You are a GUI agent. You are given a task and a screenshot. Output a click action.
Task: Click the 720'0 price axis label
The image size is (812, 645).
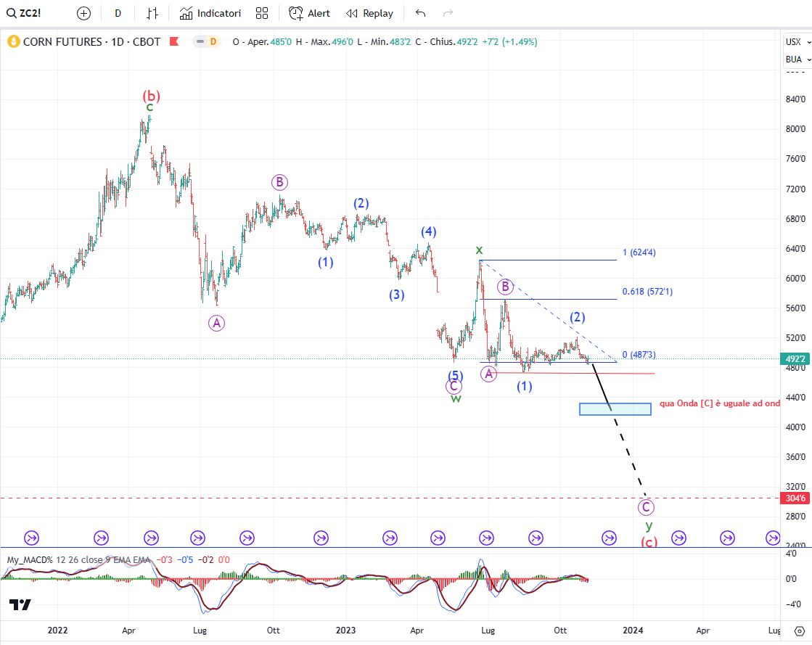795,189
